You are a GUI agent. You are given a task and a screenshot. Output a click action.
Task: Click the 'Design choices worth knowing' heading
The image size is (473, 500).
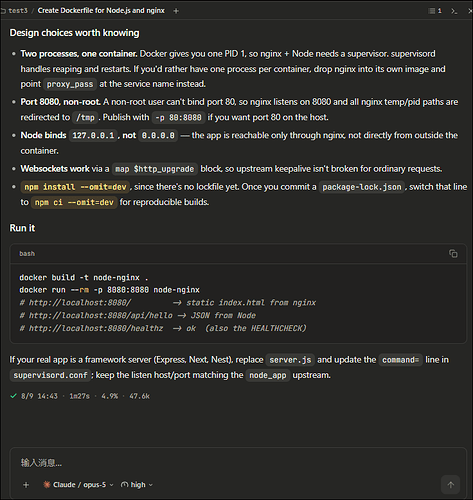(74, 33)
